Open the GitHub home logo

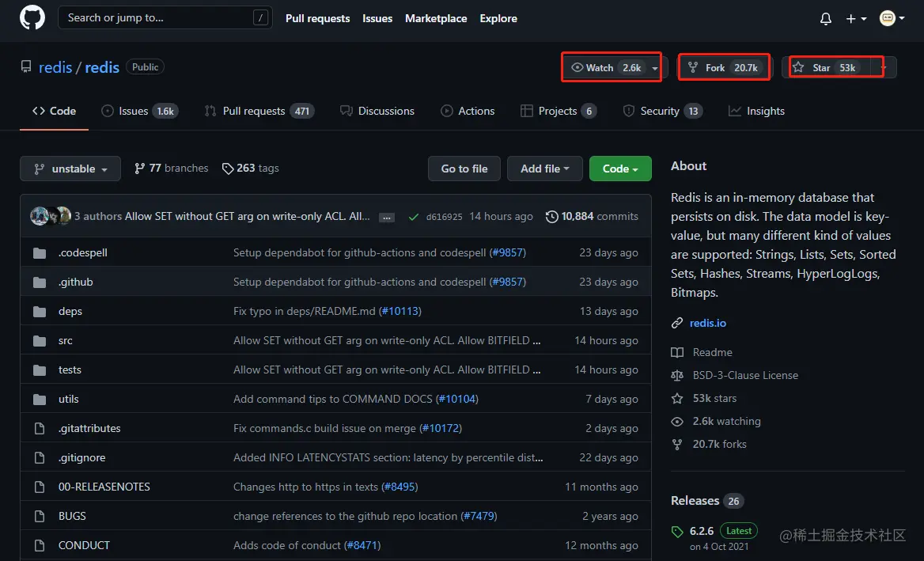click(32, 17)
